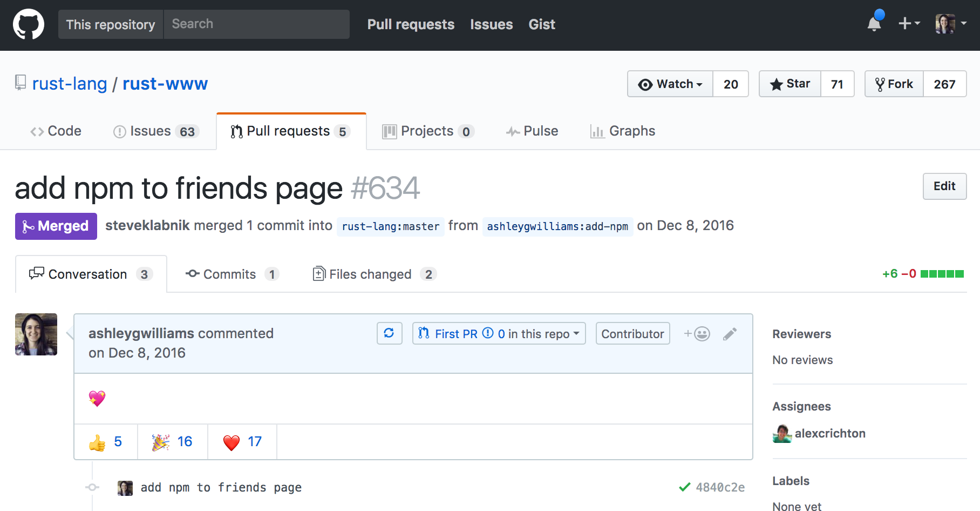This screenshot has width=980, height=511.
Task: Open This repository search scope selector
Action: [111, 24]
